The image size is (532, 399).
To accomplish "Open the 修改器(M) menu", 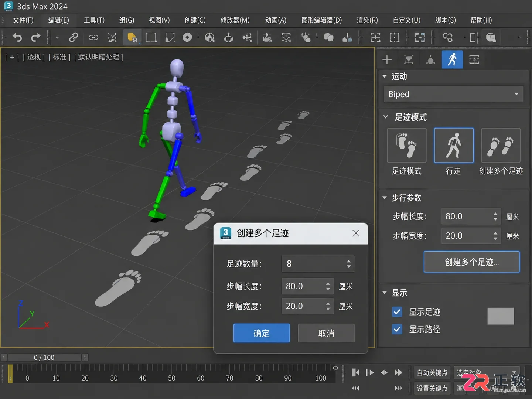I will 235,20.
